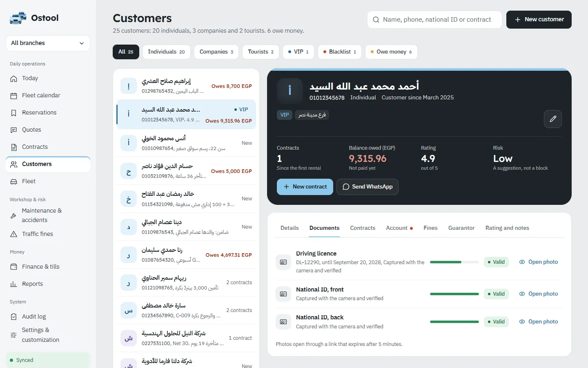Click the customer search input field
The width and height of the screenshot is (588, 368).
[x=434, y=20]
